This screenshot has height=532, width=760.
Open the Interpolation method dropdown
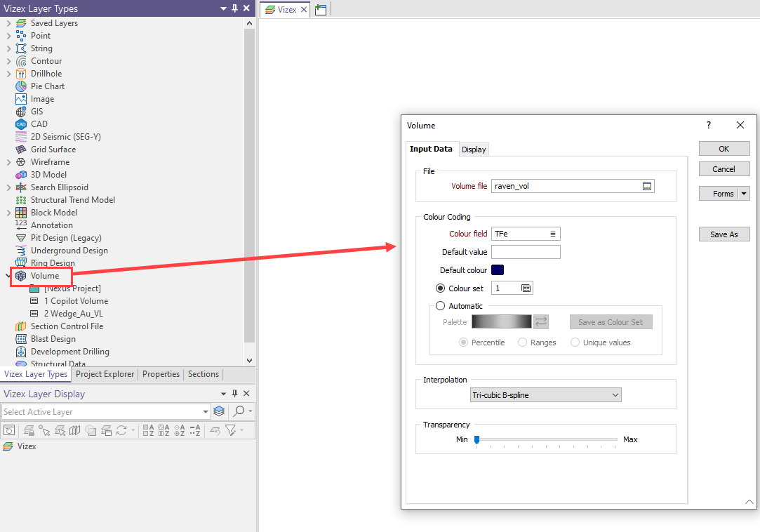546,395
